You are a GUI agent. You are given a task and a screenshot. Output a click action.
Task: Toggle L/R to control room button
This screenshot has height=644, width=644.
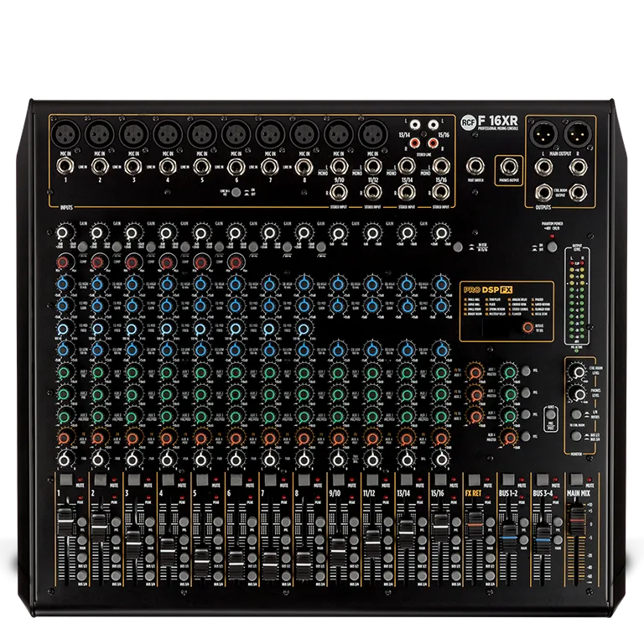click(577, 414)
